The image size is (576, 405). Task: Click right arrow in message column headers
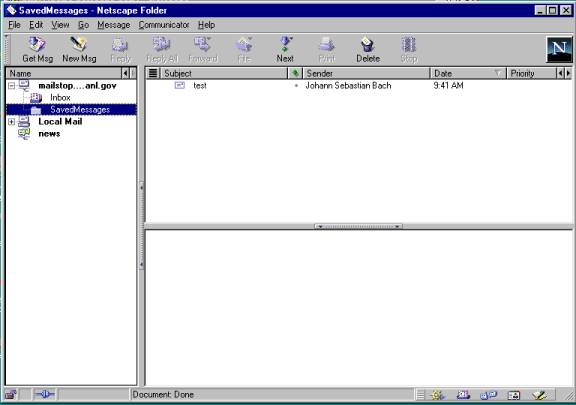tap(568, 73)
